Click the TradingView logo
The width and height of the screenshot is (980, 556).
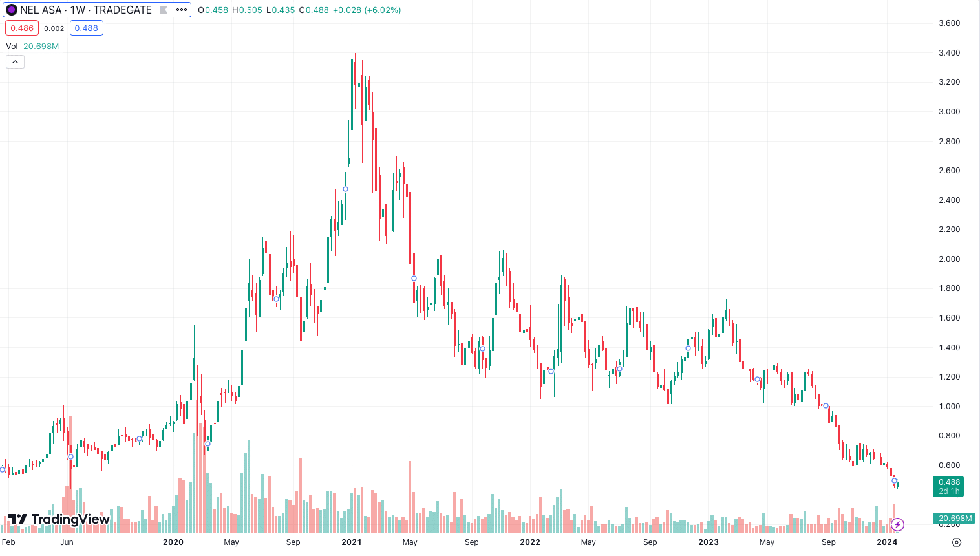(59, 519)
